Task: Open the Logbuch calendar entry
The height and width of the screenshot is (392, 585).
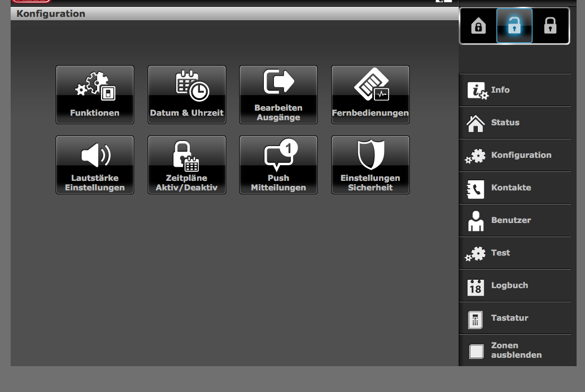Action: [x=517, y=285]
